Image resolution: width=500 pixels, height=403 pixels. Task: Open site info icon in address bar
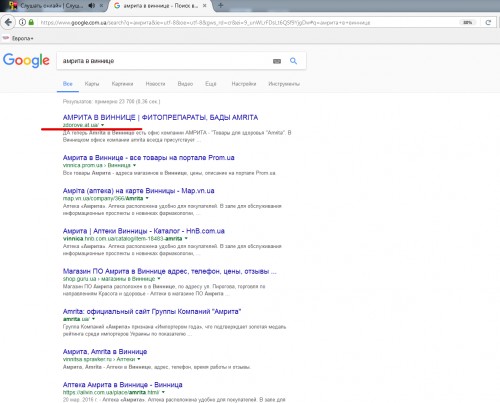[22, 22]
